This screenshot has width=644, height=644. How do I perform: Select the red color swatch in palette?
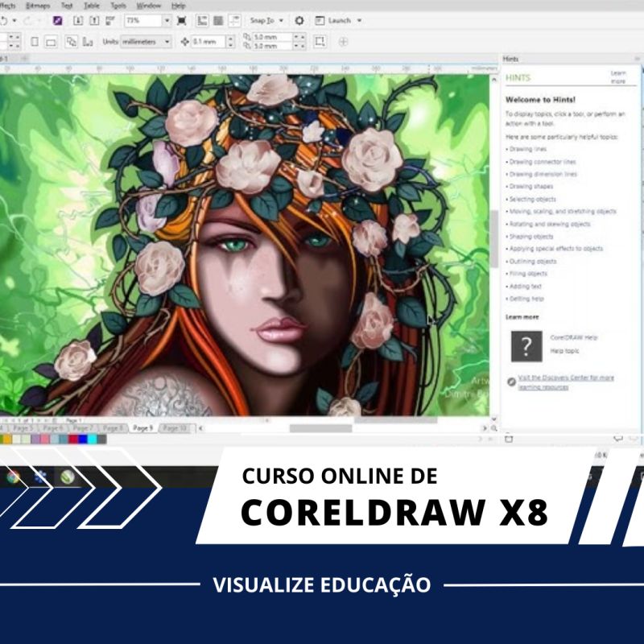click(73, 439)
